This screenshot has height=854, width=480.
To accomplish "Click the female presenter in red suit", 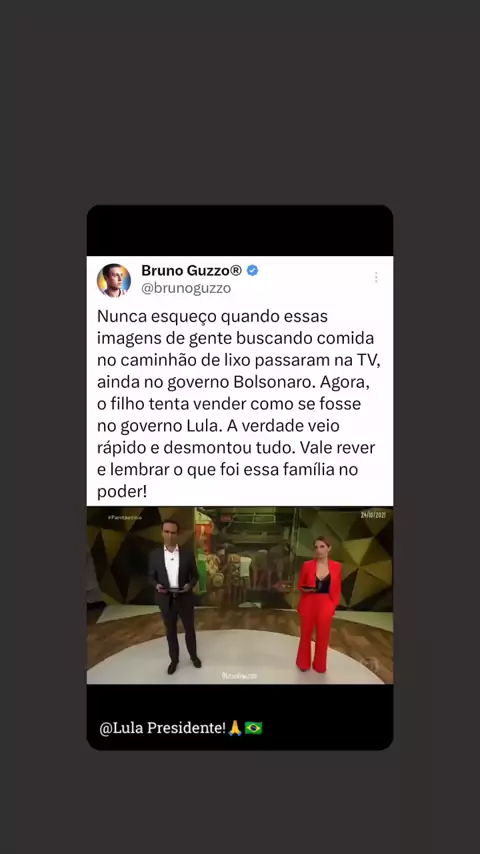I will pos(319,604).
